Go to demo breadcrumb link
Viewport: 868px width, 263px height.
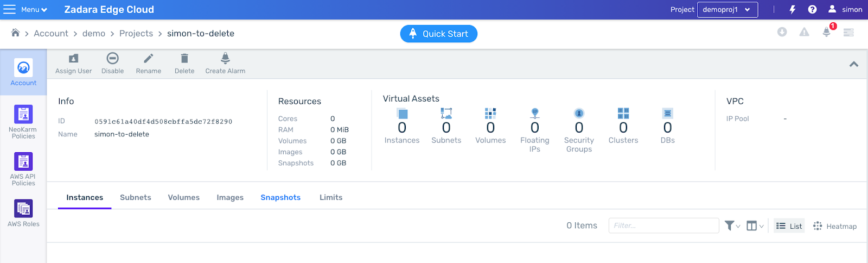tap(94, 33)
